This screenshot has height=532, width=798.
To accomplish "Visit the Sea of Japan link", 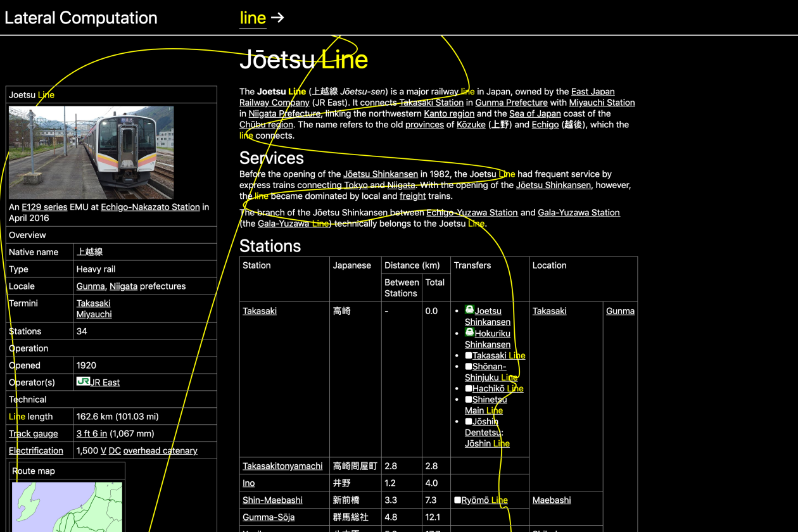I will pyautogui.click(x=535, y=114).
